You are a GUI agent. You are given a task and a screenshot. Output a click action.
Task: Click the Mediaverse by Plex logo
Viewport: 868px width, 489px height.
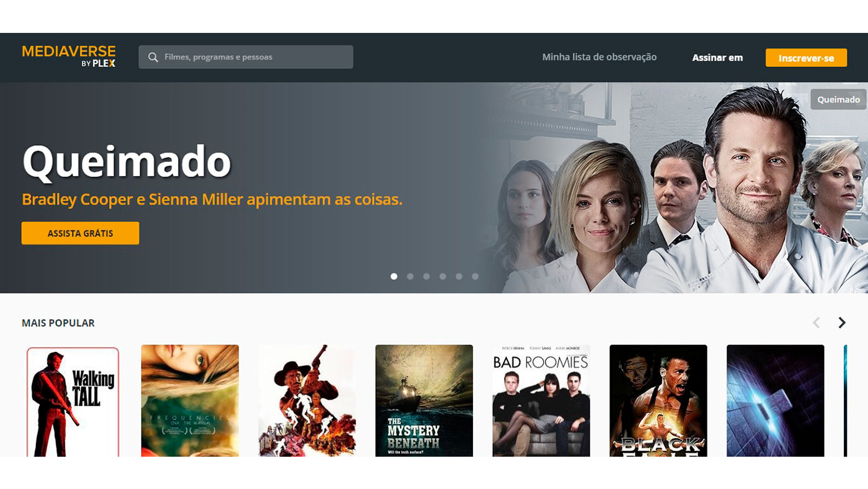(x=69, y=56)
